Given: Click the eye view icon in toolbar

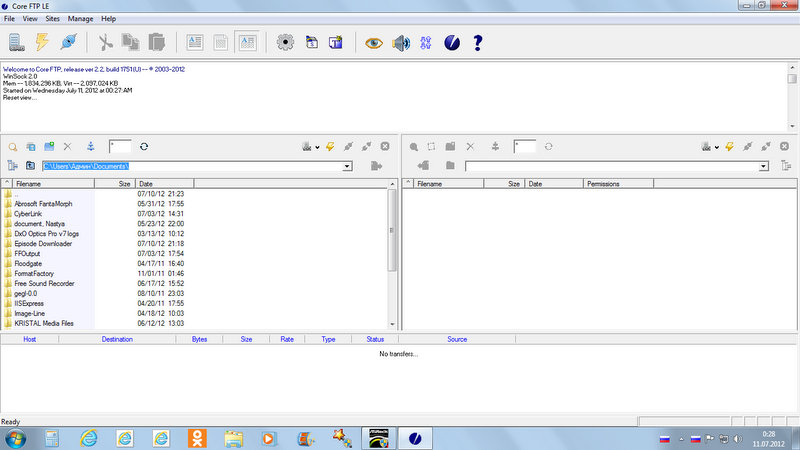Looking at the screenshot, I should coord(373,43).
